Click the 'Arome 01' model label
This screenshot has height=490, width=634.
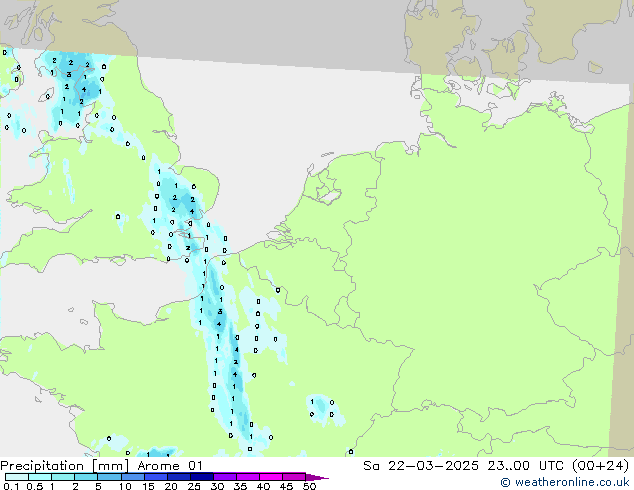click(x=170, y=466)
